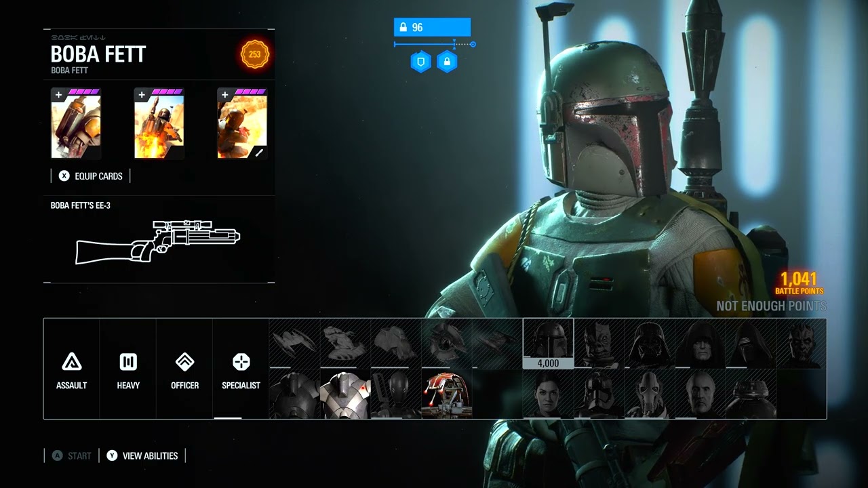Select the B2-RP rocket droid with red light
The image size is (868, 488).
click(x=345, y=394)
